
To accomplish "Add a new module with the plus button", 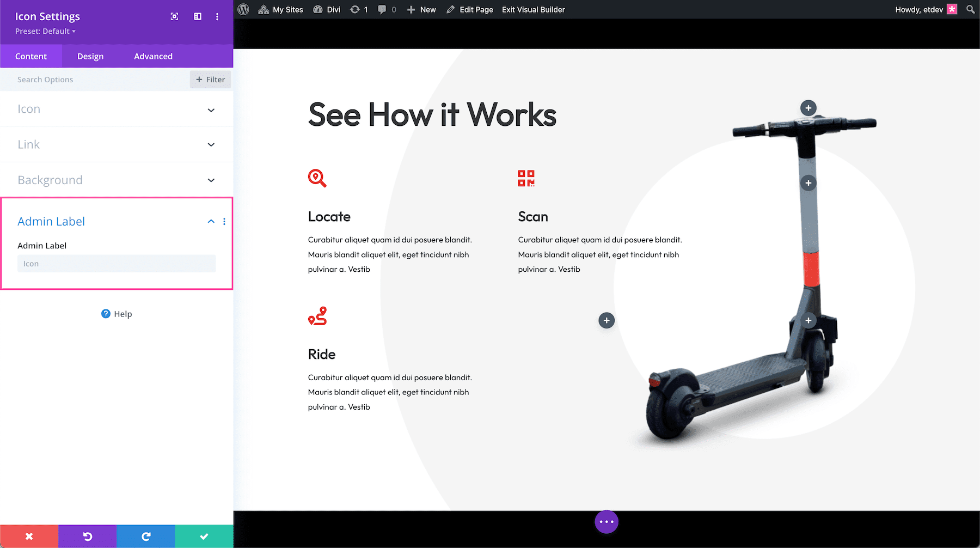I will pos(607,320).
